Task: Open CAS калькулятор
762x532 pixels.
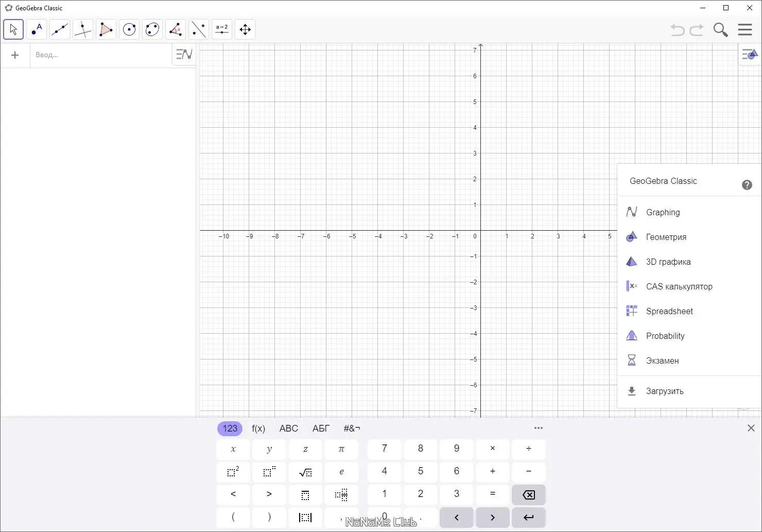Action: click(x=689, y=286)
